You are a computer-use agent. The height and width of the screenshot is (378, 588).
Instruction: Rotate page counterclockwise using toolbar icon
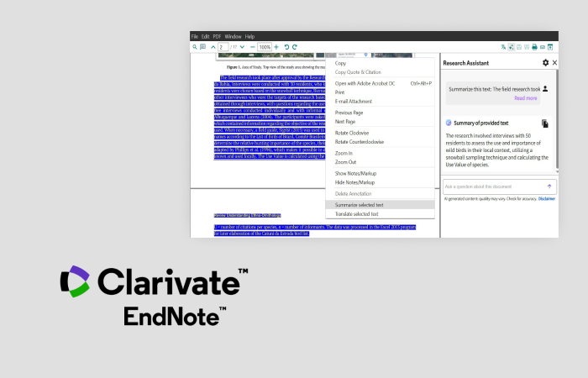coord(286,47)
